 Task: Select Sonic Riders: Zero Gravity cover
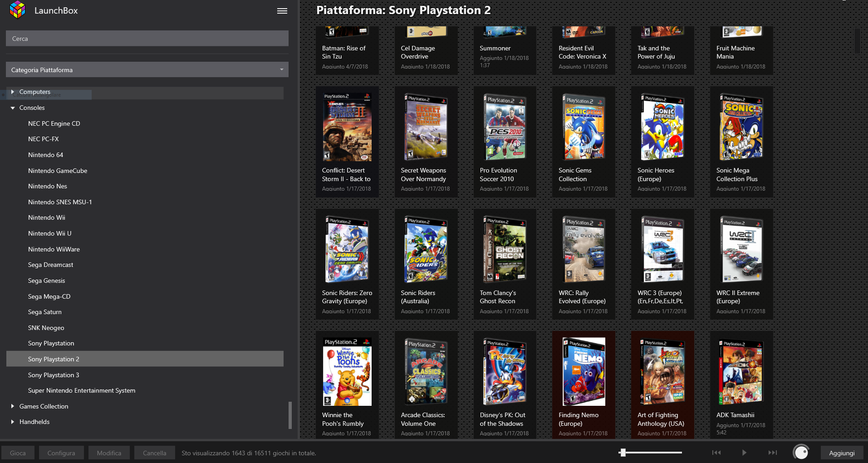(x=347, y=250)
